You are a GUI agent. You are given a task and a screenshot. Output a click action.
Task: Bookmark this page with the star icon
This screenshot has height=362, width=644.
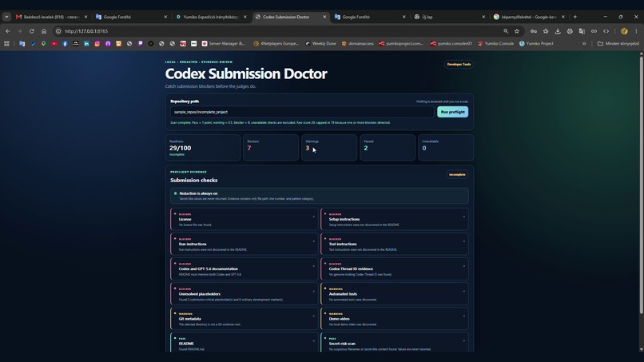pos(517,31)
